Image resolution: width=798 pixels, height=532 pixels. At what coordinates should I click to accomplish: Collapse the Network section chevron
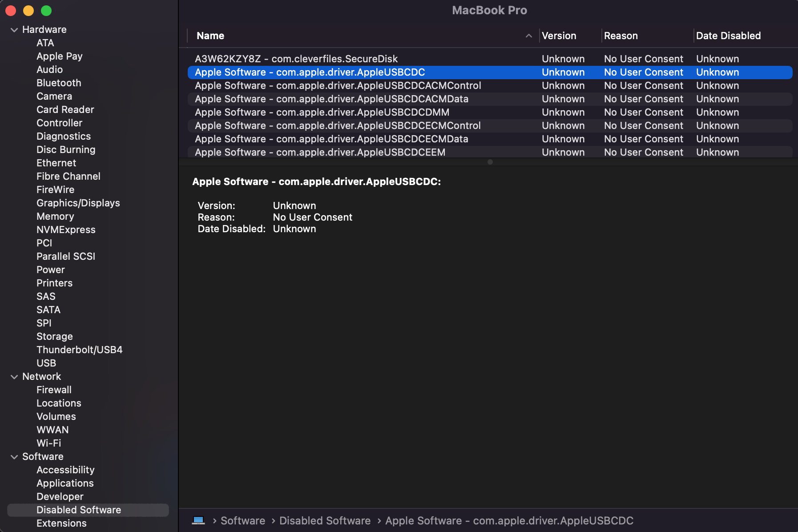click(14, 377)
